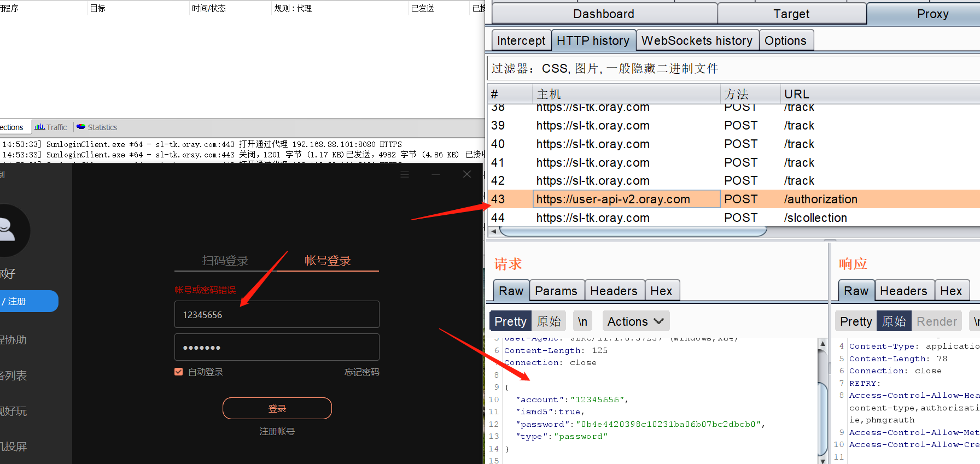Switch to the Dashboard tab

click(604, 14)
